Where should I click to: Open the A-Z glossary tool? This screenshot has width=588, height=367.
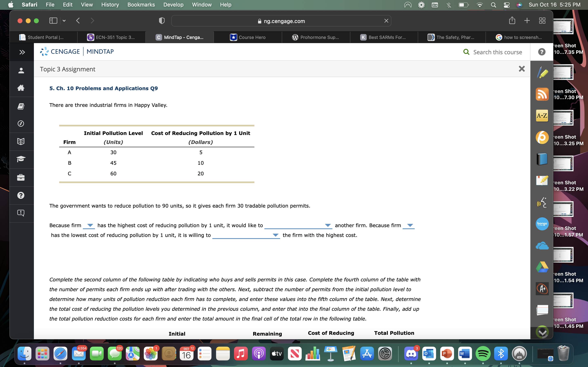(542, 116)
